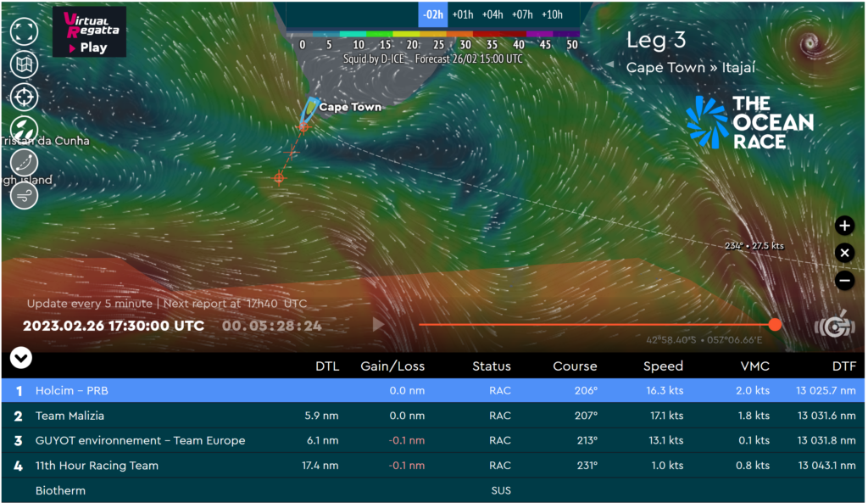The height and width of the screenshot is (503, 868).
Task: Click the Cape Town » Itajaí route label
Action: click(x=690, y=68)
